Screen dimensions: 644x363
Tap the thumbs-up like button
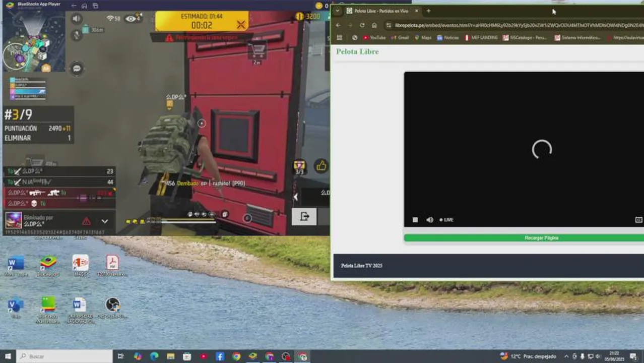pyautogui.click(x=321, y=165)
